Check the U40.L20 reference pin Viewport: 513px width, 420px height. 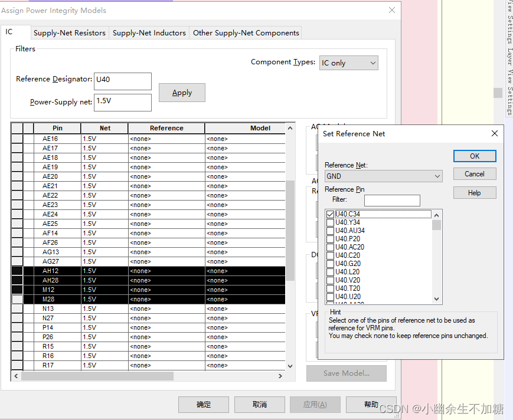point(330,272)
